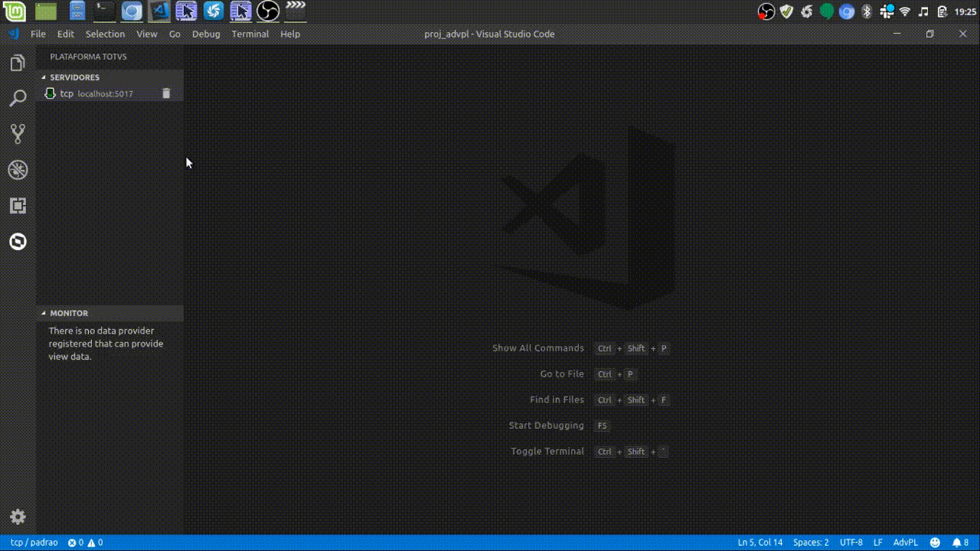
Task: Select the TOTVS platform icon in activity bar
Action: pos(18,242)
